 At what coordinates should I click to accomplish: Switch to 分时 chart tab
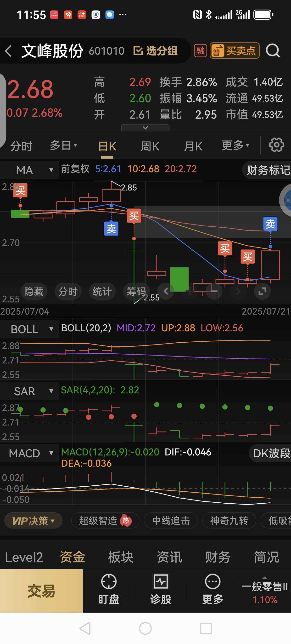click(21, 146)
